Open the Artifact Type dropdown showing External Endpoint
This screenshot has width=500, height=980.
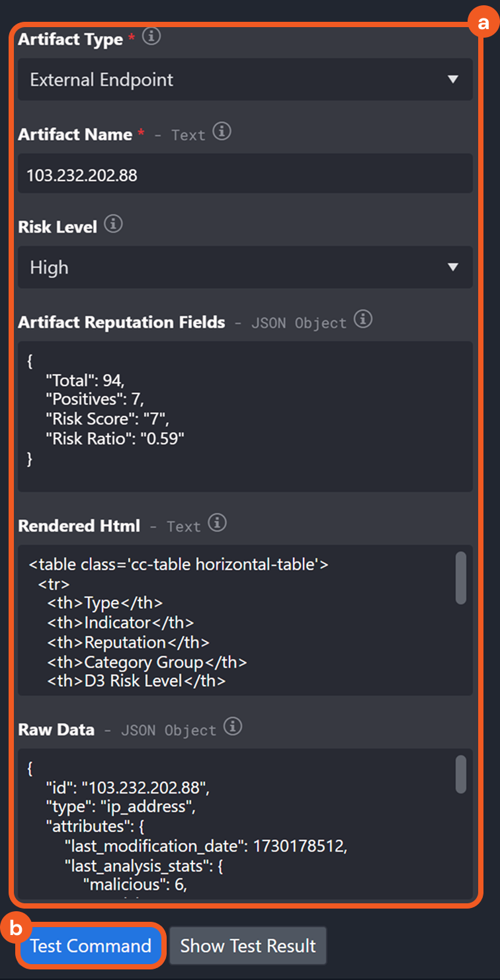click(x=245, y=79)
